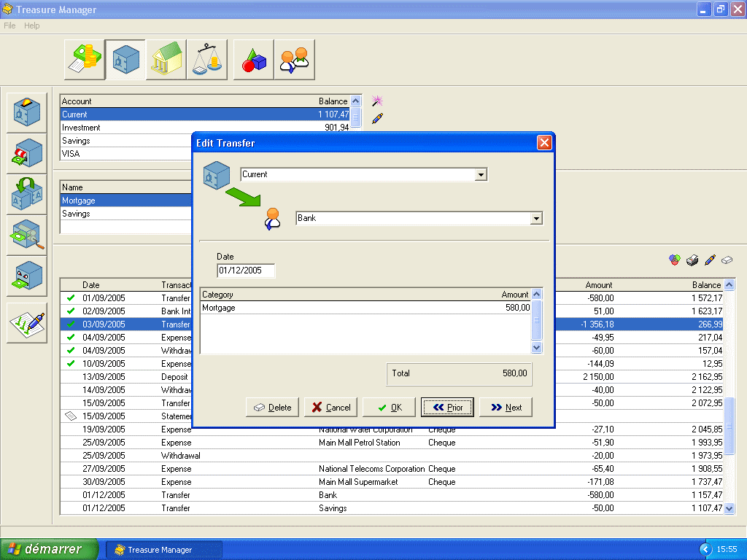Image resolution: width=747 pixels, height=560 pixels.
Task: Click the Cancel button
Action: click(x=331, y=407)
